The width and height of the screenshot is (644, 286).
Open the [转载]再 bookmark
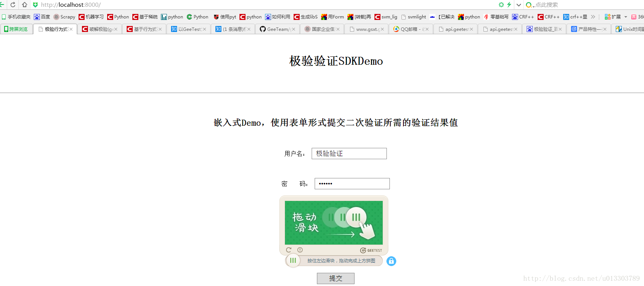point(359,17)
